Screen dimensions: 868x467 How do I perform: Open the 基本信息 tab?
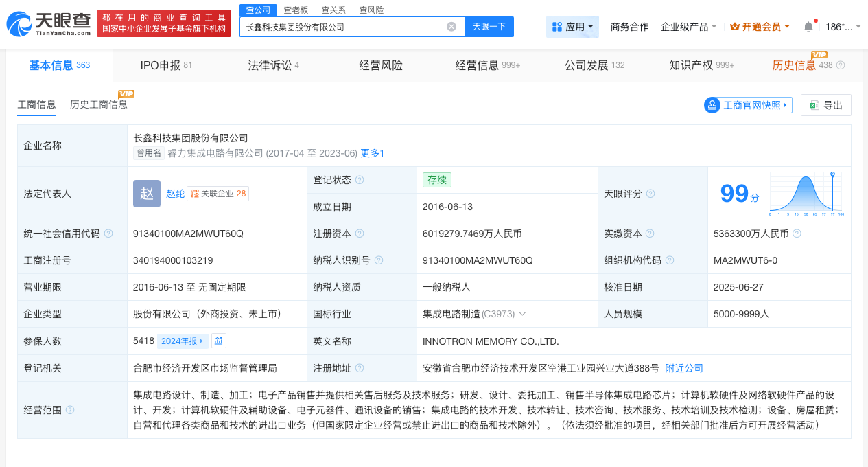pos(60,65)
